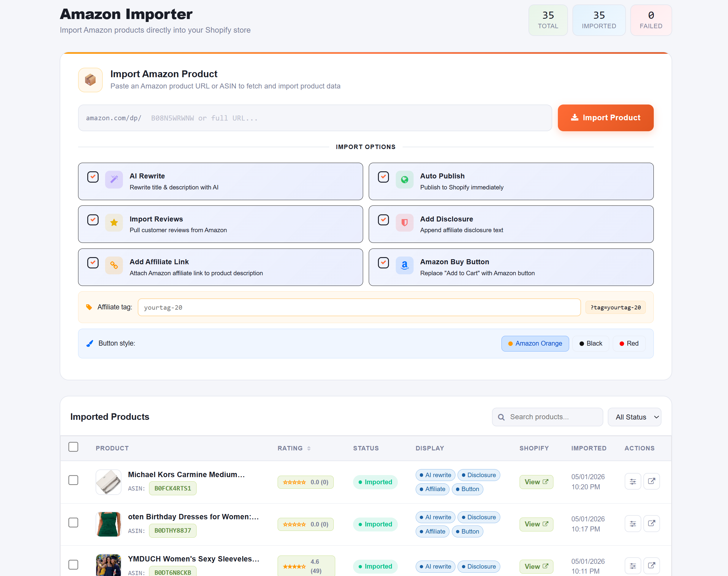Open external link icon for oten Birthday Dresses row
728x576 pixels.
tap(652, 523)
